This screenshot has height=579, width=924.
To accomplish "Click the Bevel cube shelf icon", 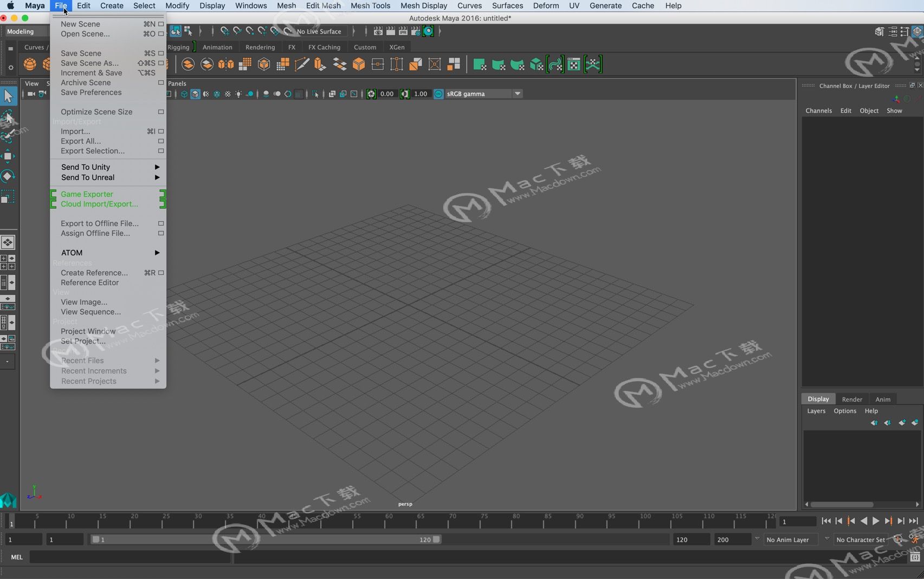I will (x=359, y=65).
